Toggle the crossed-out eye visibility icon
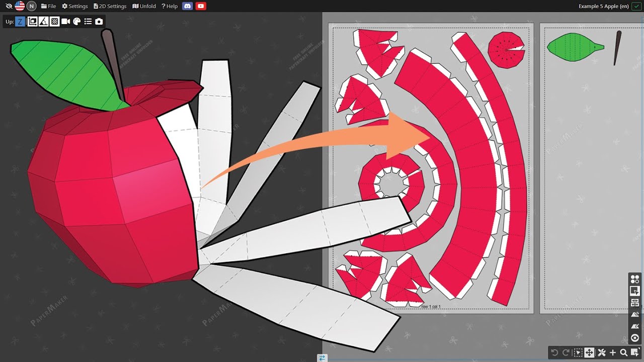The image size is (644, 362). point(8,6)
